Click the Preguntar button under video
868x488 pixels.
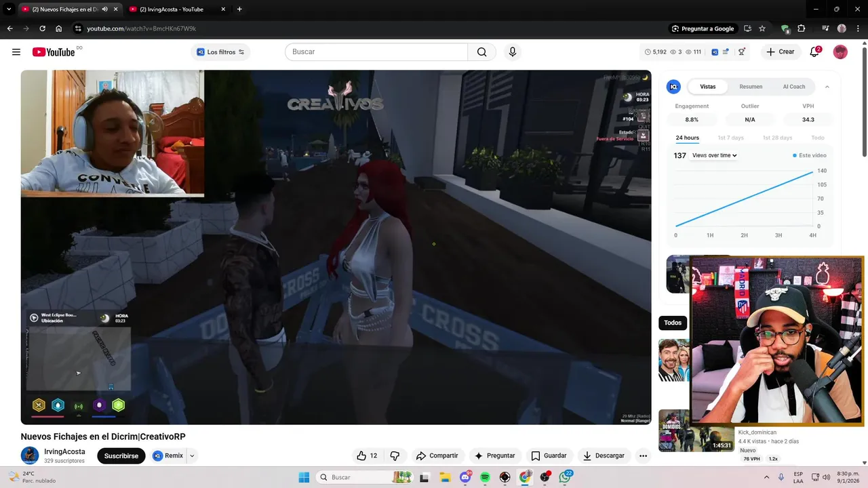coord(494,455)
